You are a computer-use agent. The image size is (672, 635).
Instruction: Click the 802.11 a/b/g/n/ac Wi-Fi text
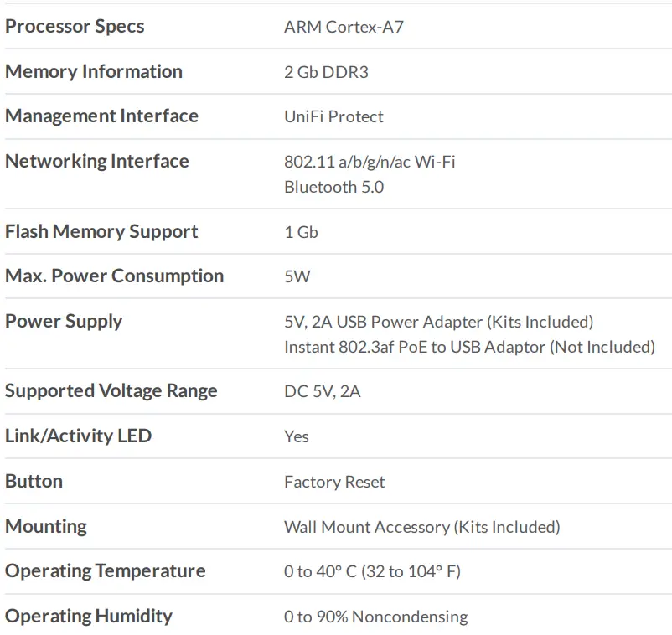point(370,162)
